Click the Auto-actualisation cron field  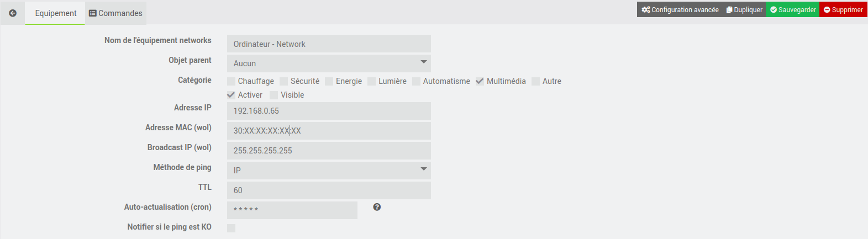pyautogui.click(x=292, y=210)
